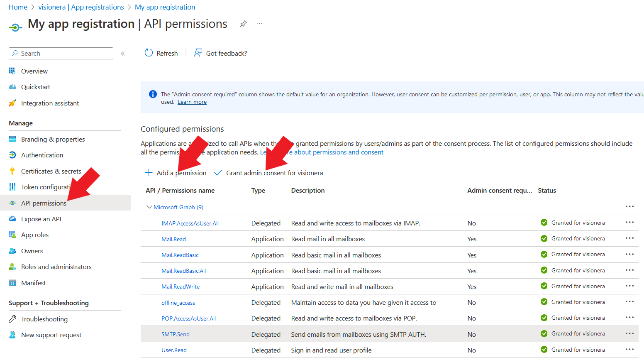This screenshot has width=644, height=360.
Task: Collapse the left navigation pane
Action: point(122,53)
